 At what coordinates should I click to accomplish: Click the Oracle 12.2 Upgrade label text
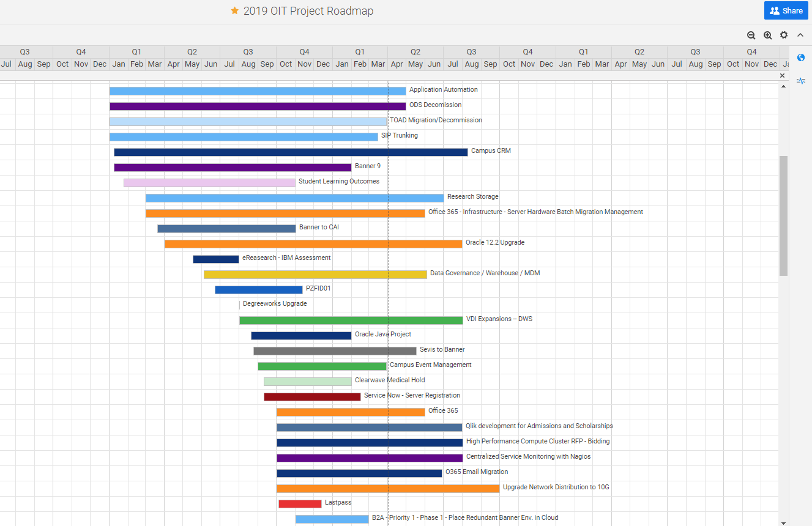pos(495,242)
